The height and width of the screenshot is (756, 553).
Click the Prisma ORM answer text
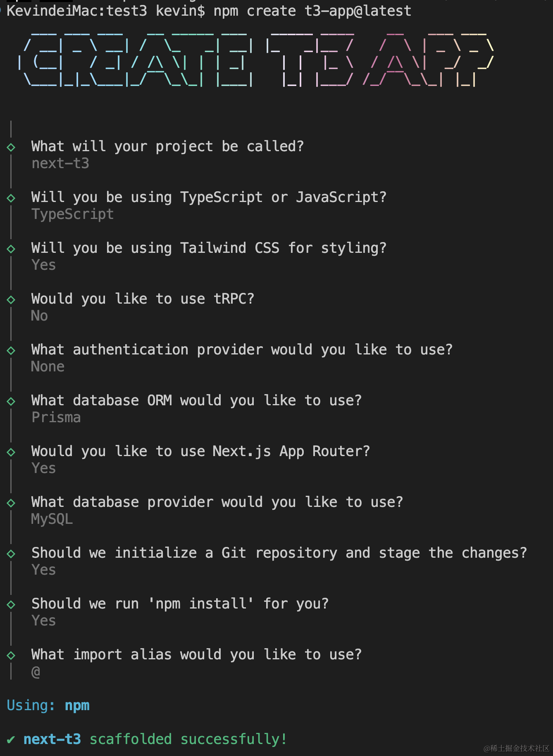pyautogui.click(x=56, y=418)
